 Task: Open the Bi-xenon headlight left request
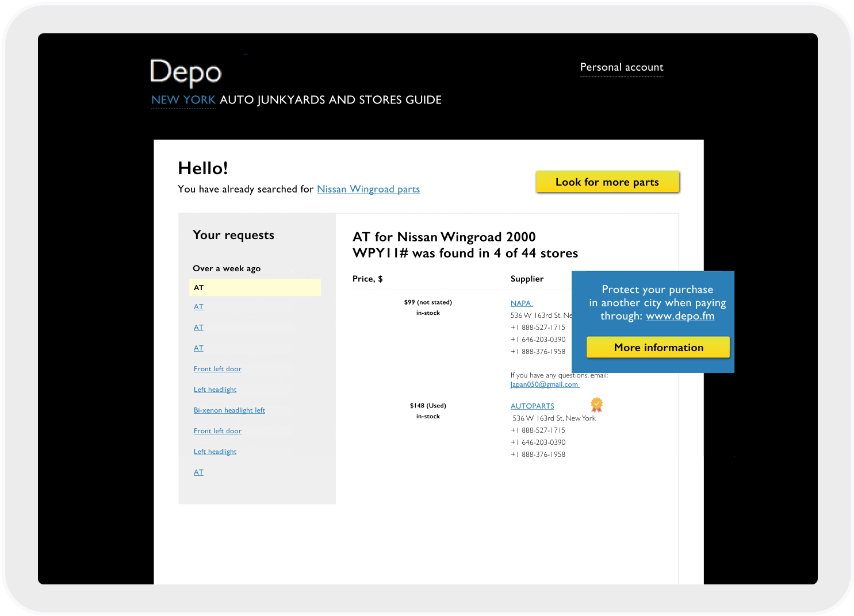pos(229,410)
